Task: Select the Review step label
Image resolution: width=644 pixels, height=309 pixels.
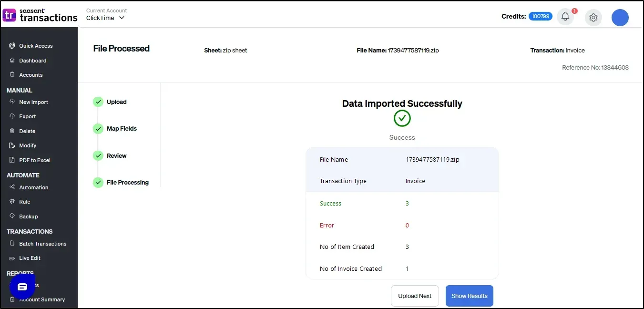Action: pyautogui.click(x=117, y=155)
